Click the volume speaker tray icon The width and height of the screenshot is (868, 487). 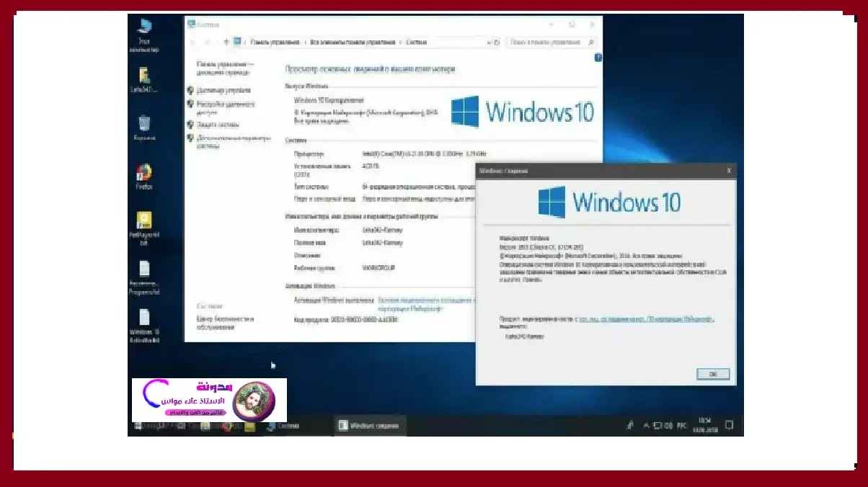(667, 426)
